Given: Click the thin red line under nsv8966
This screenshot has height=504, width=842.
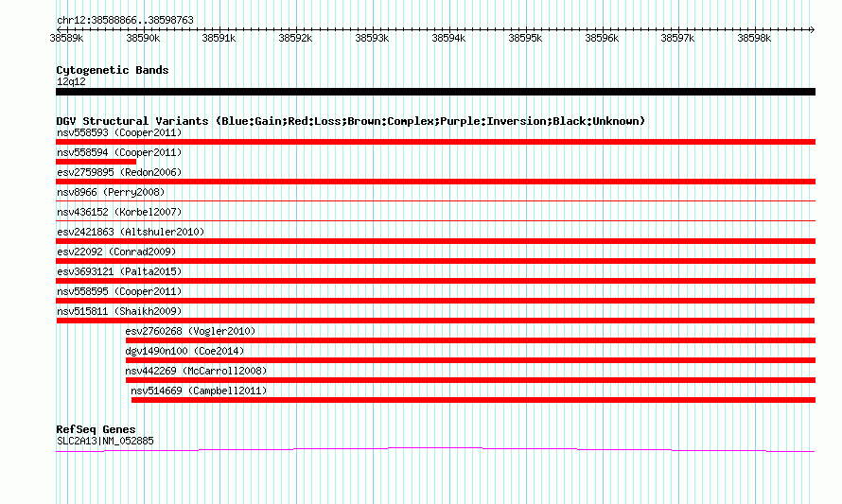Looking at the screenshot, I should click(x=435, y=200).
